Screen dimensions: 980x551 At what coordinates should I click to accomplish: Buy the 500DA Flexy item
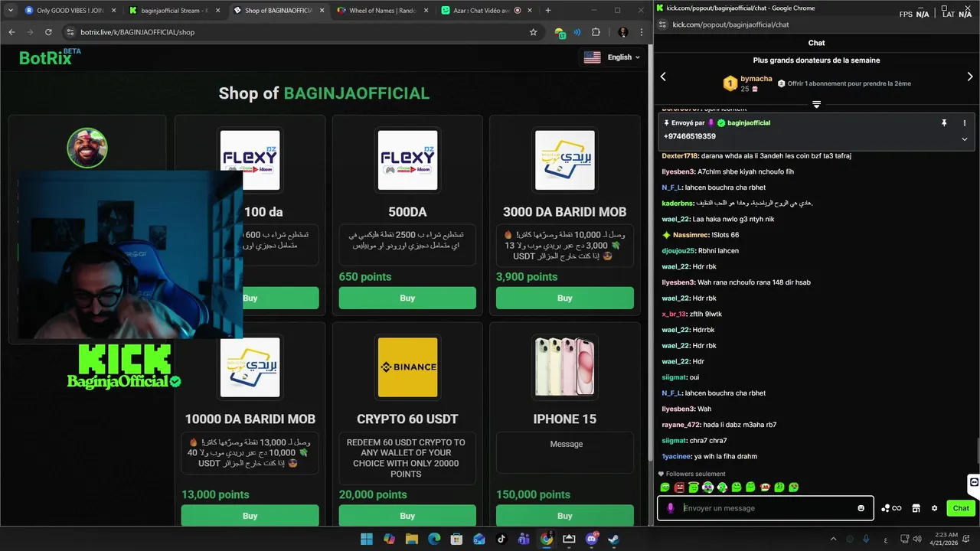coord(407,298)
